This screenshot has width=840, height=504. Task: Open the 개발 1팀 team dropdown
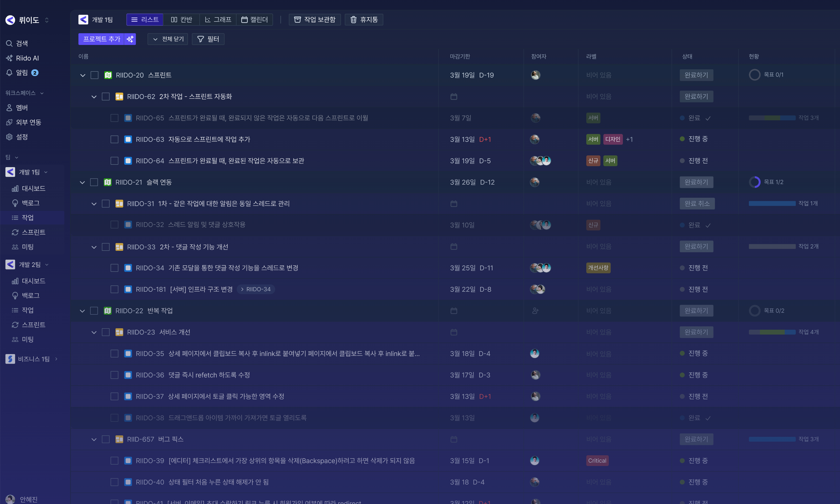coord(47,172)
